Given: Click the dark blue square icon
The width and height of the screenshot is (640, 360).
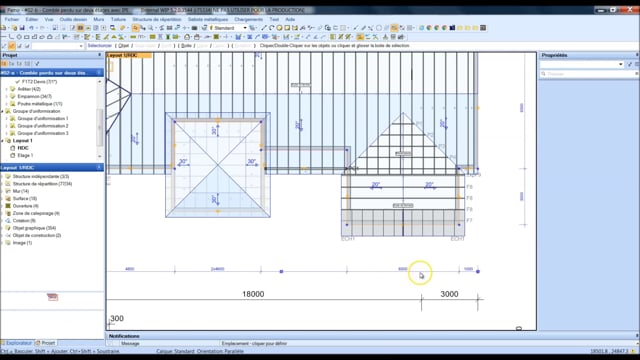Looking at the screenshot, I should (452, 28).
